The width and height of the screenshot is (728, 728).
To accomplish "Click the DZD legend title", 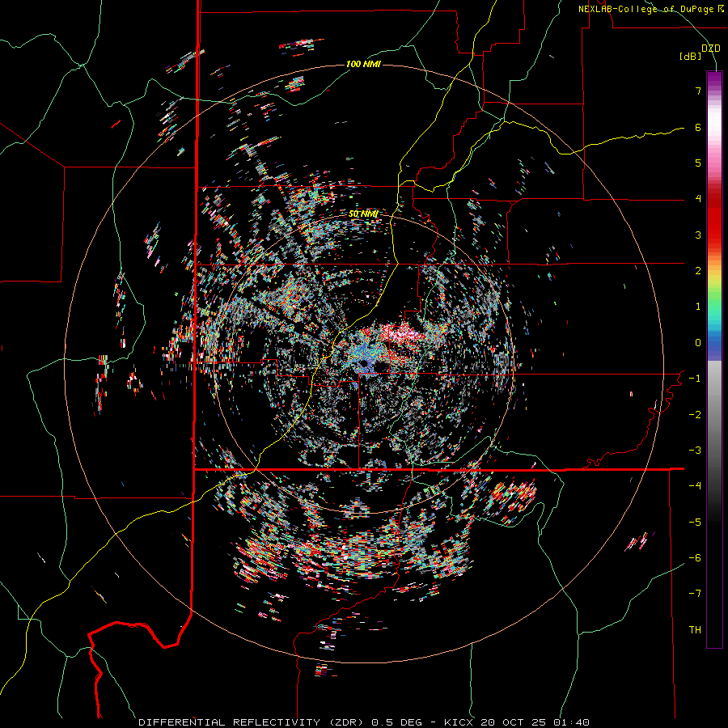I will [x=710, y=49].
